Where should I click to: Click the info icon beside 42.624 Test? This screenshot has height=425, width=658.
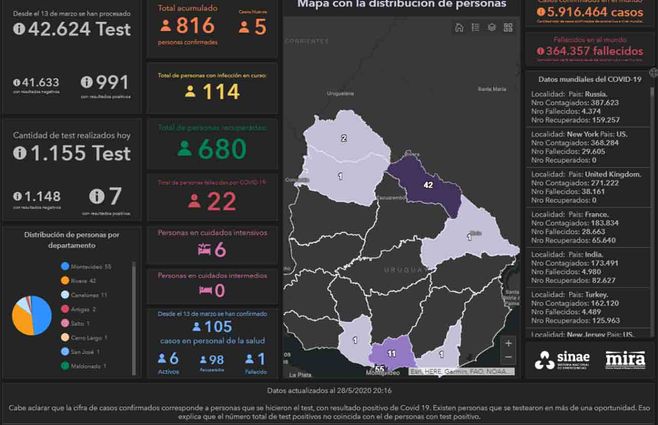20,29
